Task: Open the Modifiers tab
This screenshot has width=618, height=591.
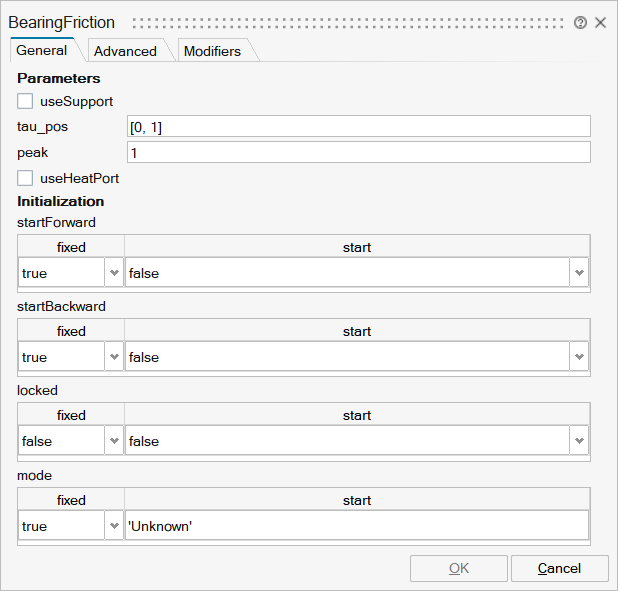Action: 212,51
